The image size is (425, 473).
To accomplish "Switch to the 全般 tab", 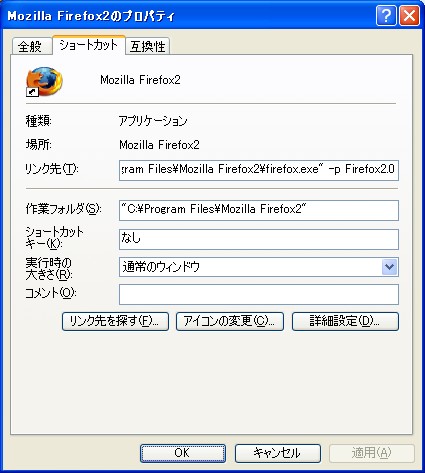I will coord(32,46).
